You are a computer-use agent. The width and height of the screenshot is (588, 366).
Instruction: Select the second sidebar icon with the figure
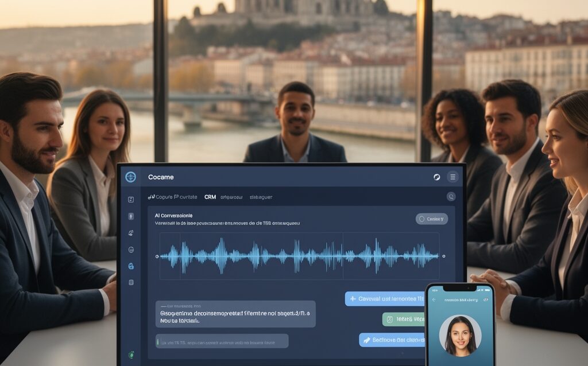[x=131, y=216]
